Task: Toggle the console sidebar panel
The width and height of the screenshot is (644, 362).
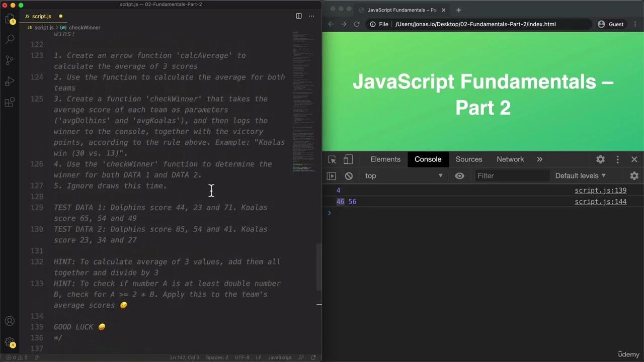Action: click(331, 176)
